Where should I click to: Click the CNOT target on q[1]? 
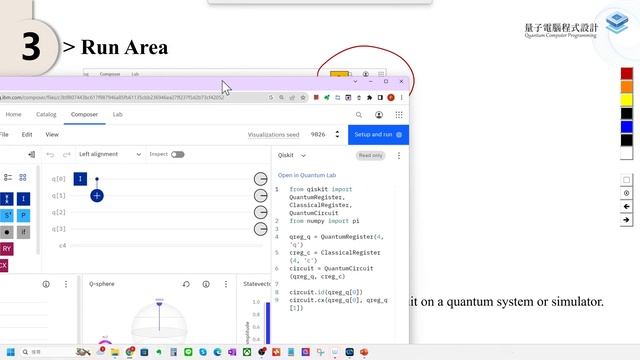coord(97,196)
